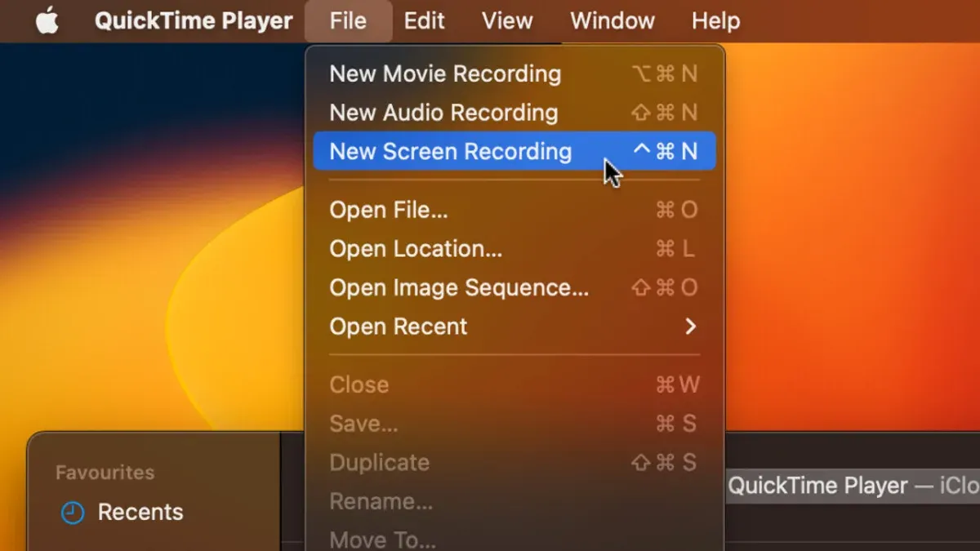Choose Open File… from File menu
The height and width of the screenshot is (551, 980).
point(514,210)
